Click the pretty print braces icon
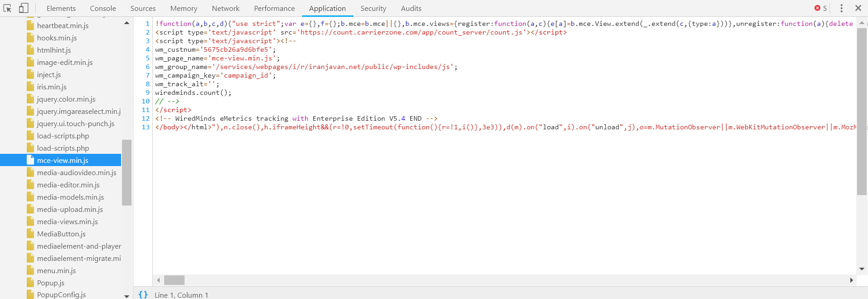Viewport: 868px width, 299px height. (x=143, y=294)
